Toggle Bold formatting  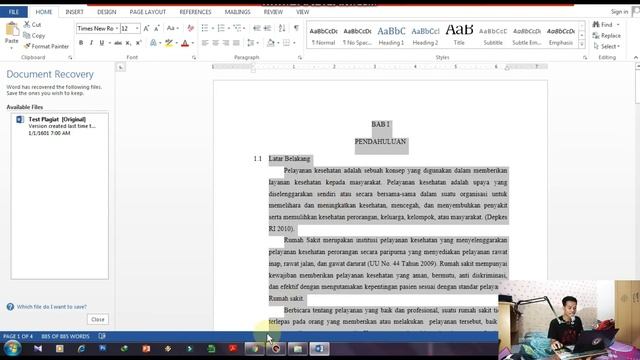81,43
